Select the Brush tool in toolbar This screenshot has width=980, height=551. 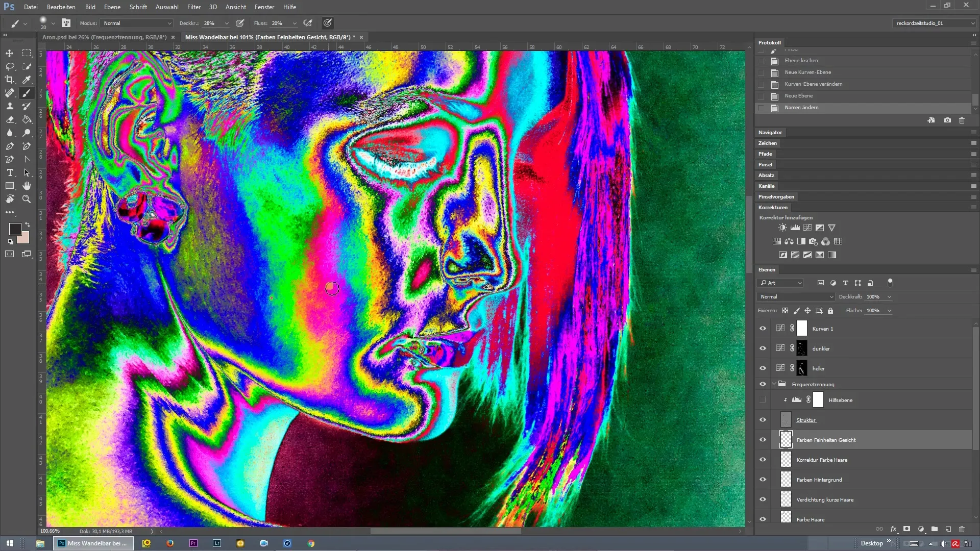pyautogui.click(x=27, y=93)
